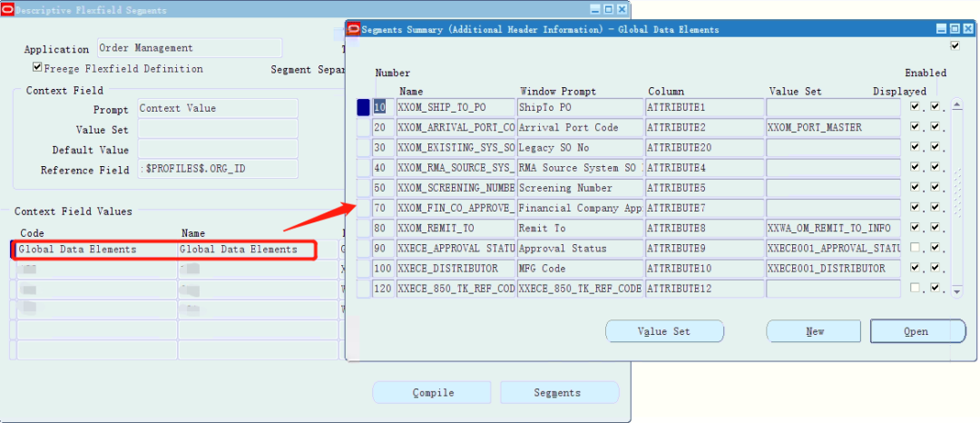Image resolution: width=980 pixels, height=423 pixels.
Task: Click the Prompt field showing Context Value
Action: click(218, 108)
